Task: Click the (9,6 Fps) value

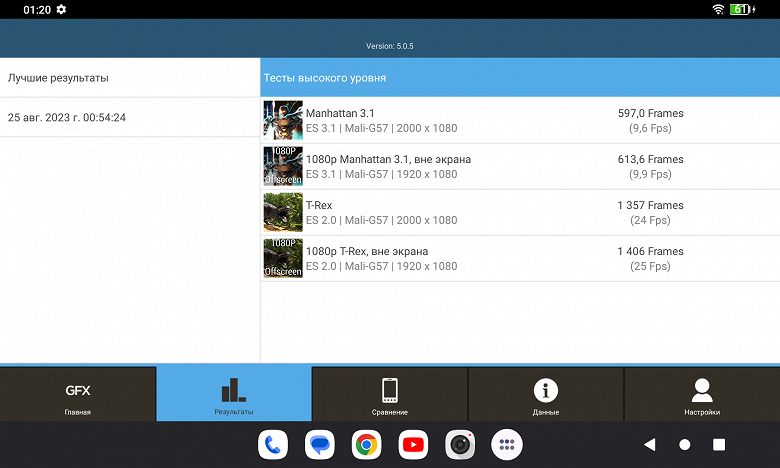Action: (650, 128)
